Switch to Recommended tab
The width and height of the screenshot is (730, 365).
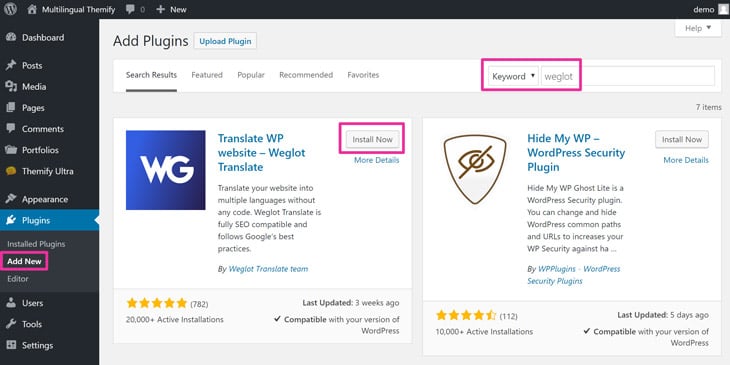pyautogui.click(x=306, y=75)
